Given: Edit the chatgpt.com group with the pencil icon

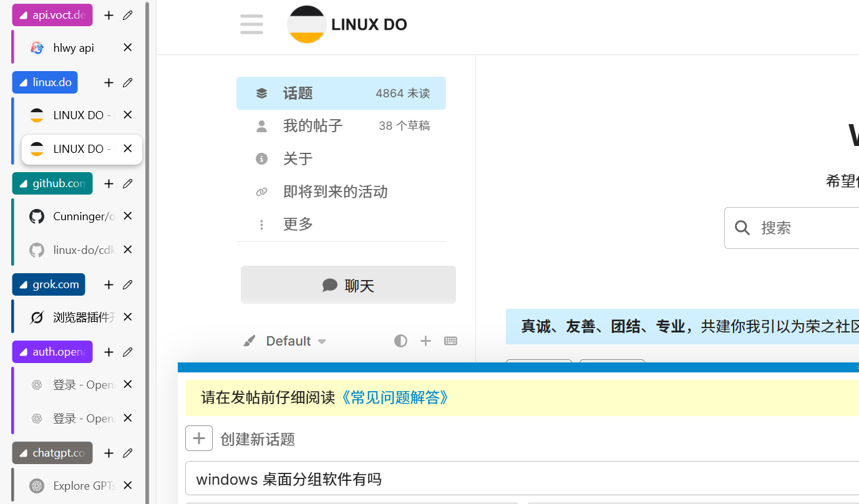Looking at the screenshot, I should [x=128, y=453].
